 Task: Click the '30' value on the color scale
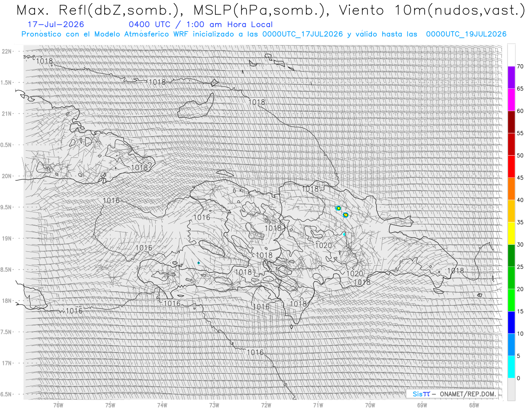(x=520, y=244)
